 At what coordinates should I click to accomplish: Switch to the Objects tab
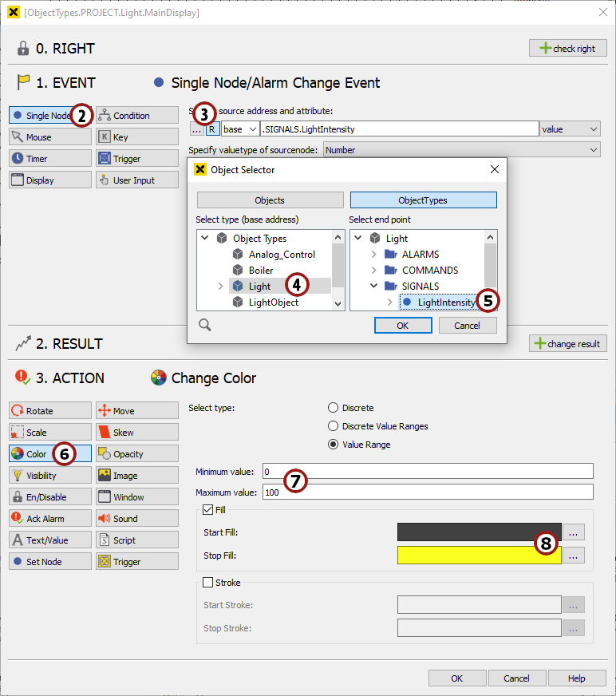tap(270, 200)
